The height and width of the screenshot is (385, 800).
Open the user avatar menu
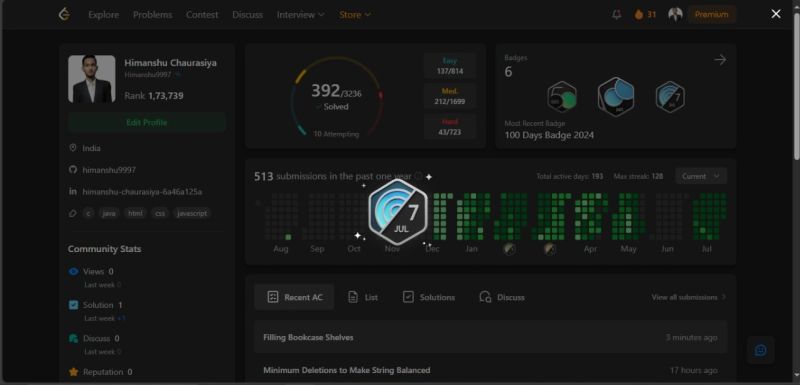pos(675,15)
